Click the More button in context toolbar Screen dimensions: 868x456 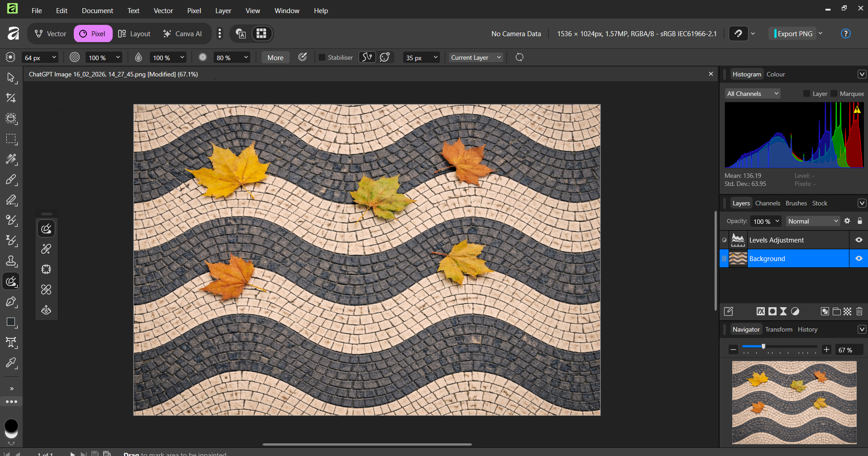point(275,57)
